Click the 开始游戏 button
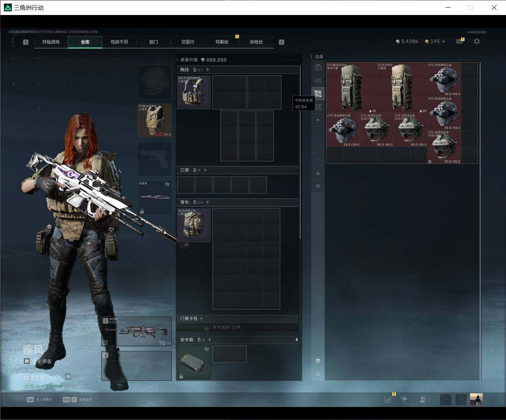506x420 pixels. click(51, 42)
